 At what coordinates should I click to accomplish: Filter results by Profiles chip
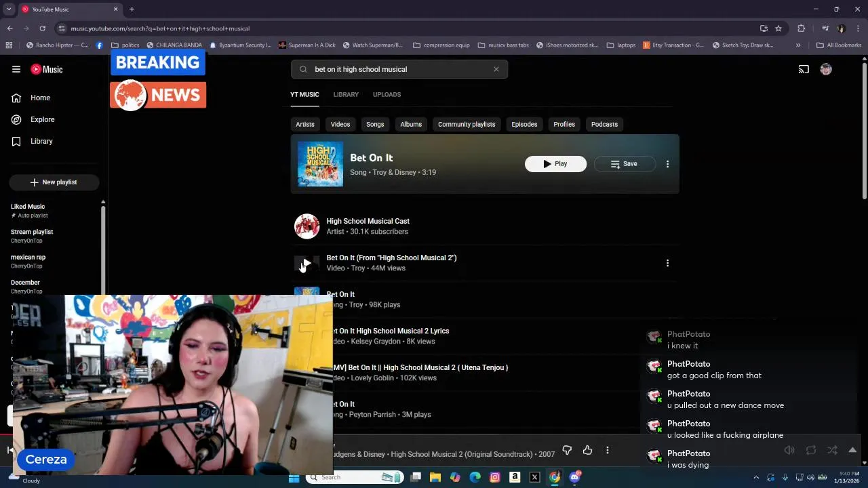pos(564,124)
